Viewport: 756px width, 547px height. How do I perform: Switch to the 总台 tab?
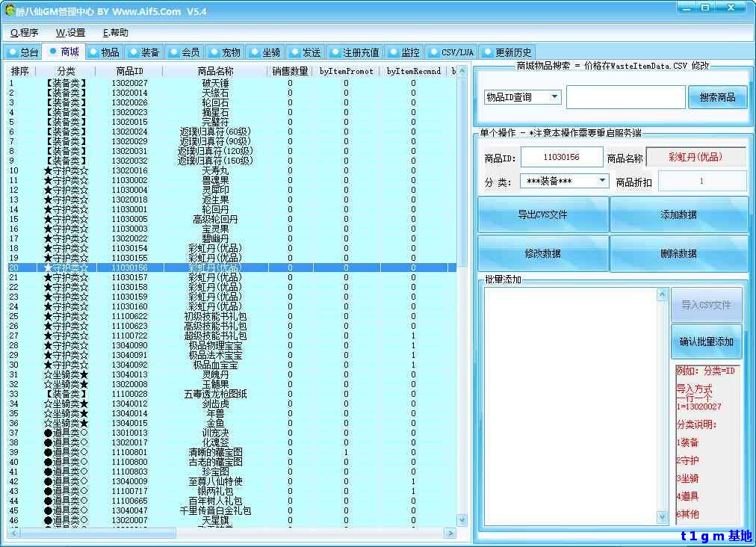23,52
